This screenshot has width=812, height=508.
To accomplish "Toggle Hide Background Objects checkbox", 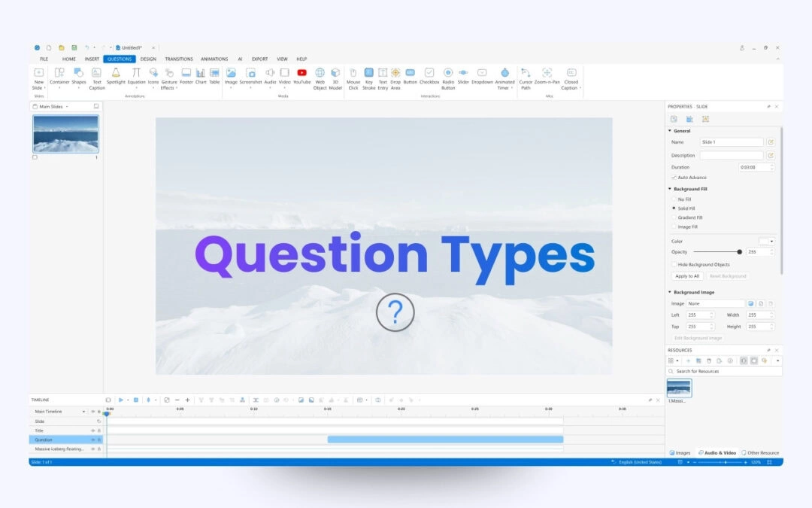I will click(x=674, y=264).
